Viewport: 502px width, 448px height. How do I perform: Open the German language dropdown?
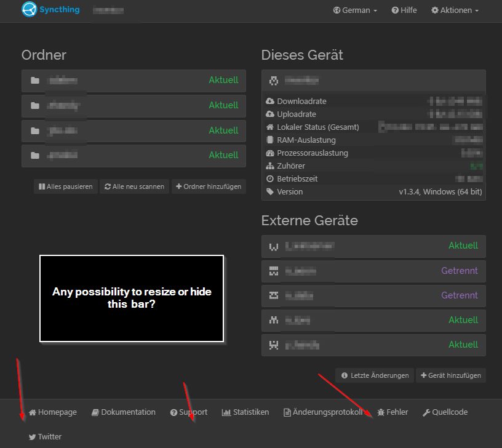coord(355,10)
